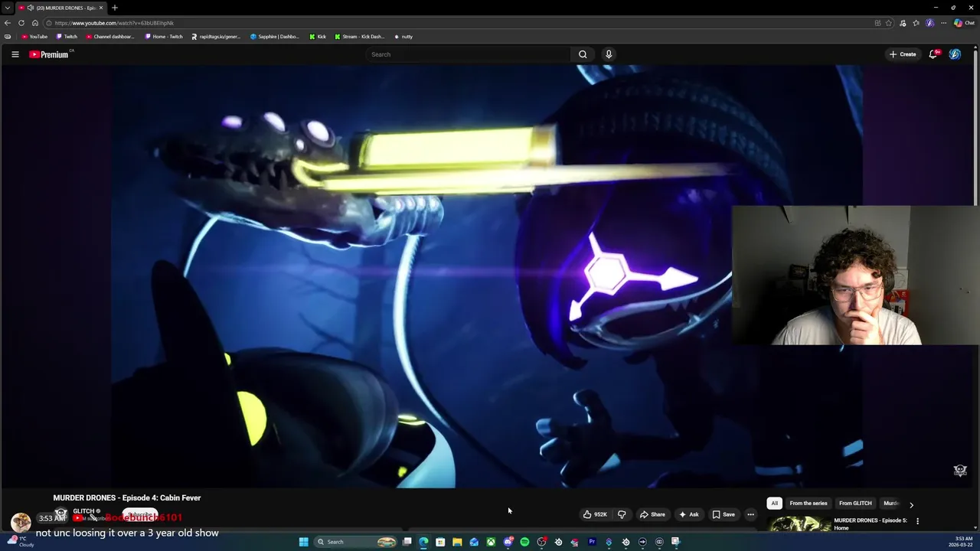Open the YouTube account avatar menu

click(x=955, y=54)
